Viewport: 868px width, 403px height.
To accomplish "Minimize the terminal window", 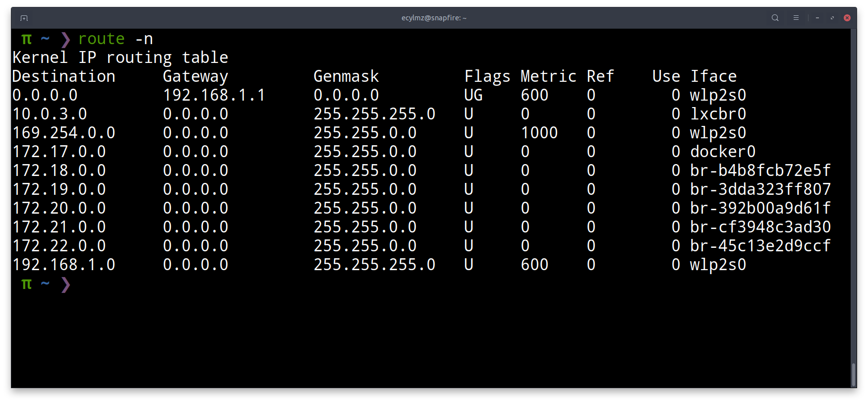I will tap(817, 18).
